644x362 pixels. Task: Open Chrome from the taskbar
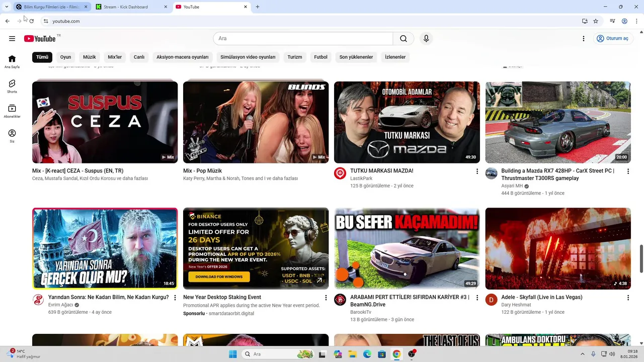pos(396,354)
